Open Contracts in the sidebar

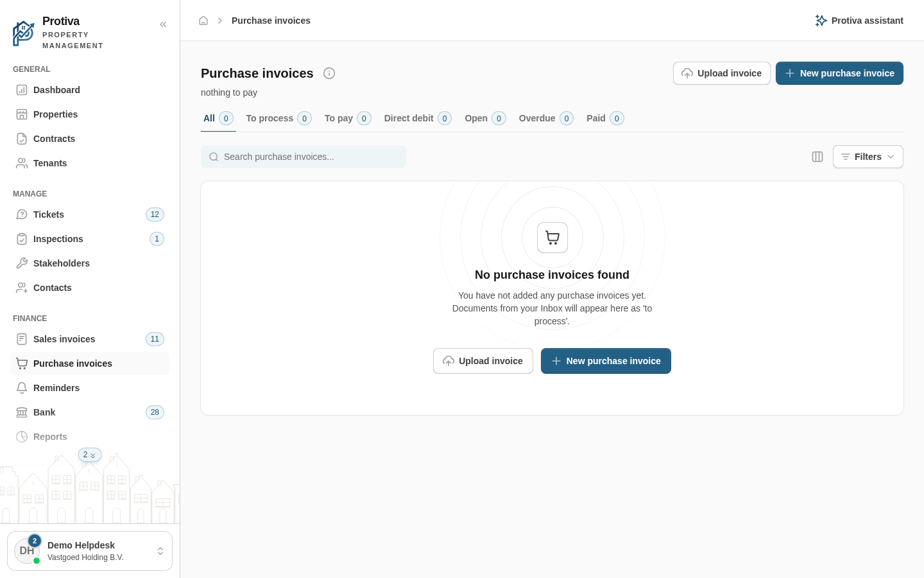[x=90, y=139]
